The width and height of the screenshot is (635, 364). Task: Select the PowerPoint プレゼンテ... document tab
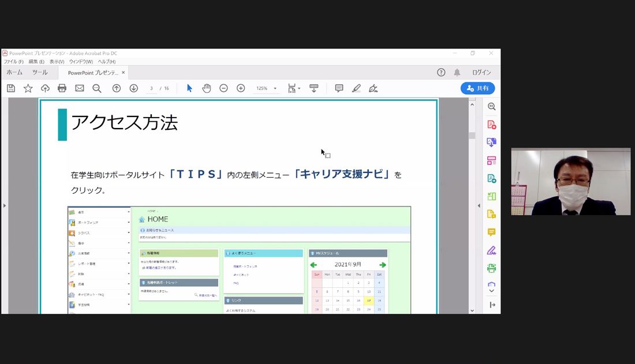pyautogui.click(x=93, y=73)
